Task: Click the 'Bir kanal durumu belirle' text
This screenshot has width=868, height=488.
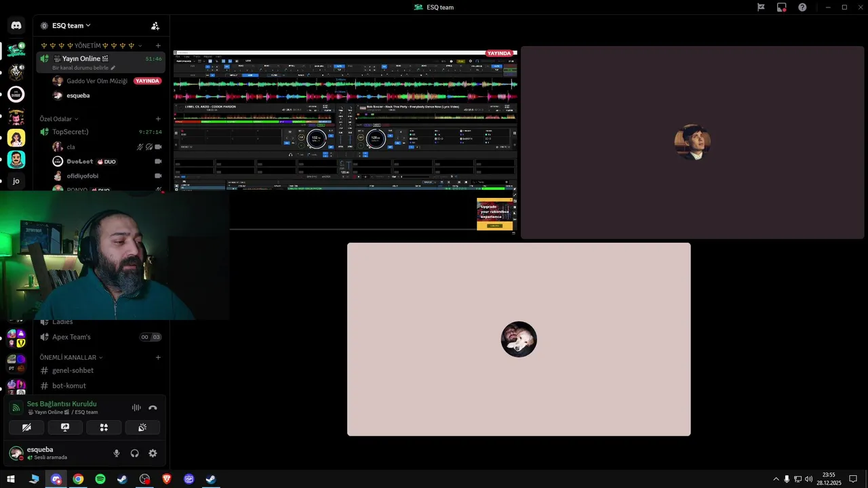Action: point(80,68)
